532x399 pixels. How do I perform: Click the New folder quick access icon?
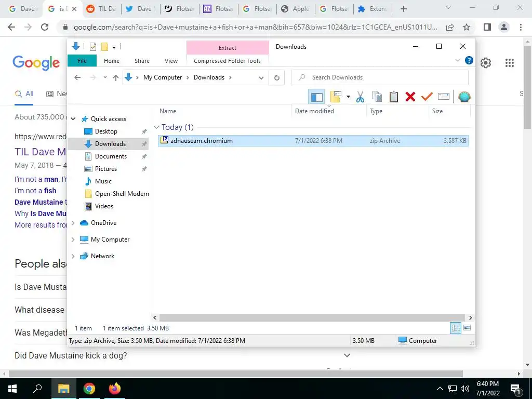pyautogui.click(x=104, y=47)
